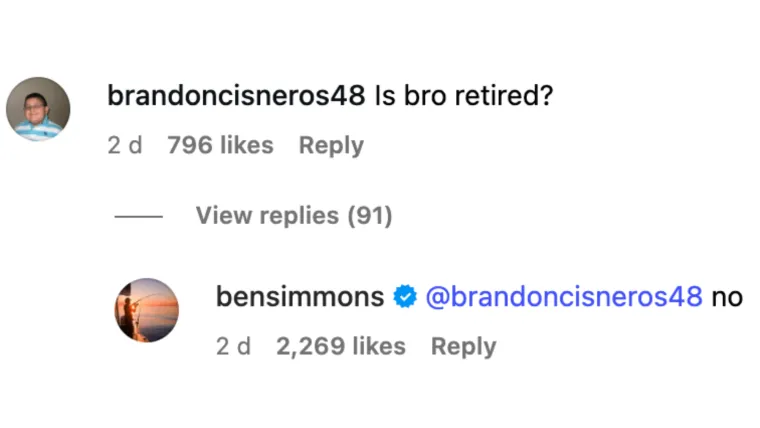Screen dimensions: 760x428
Task: Click the "View replies" label text
Action: click(266, 215)
